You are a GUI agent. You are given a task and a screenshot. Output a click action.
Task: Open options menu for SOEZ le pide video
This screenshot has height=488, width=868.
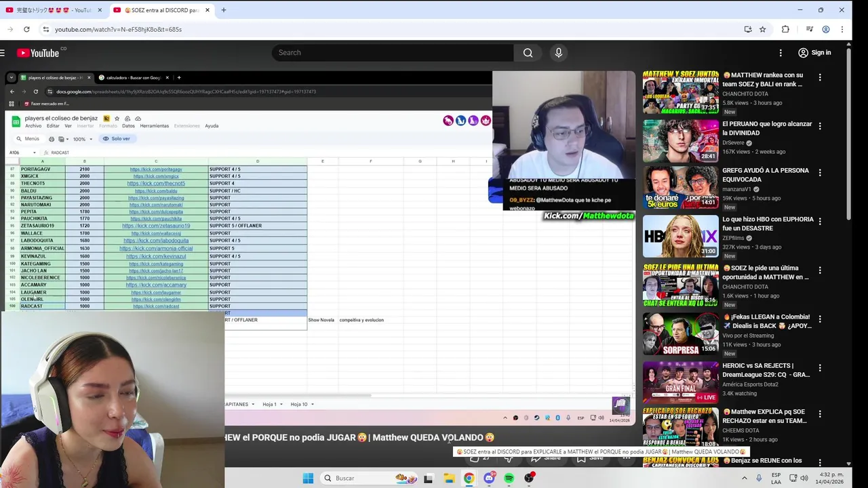coord(820,270)
